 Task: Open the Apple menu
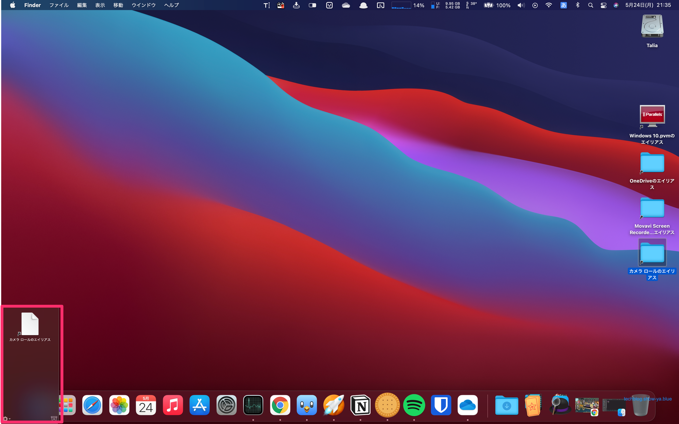click(x=12, y=5)
